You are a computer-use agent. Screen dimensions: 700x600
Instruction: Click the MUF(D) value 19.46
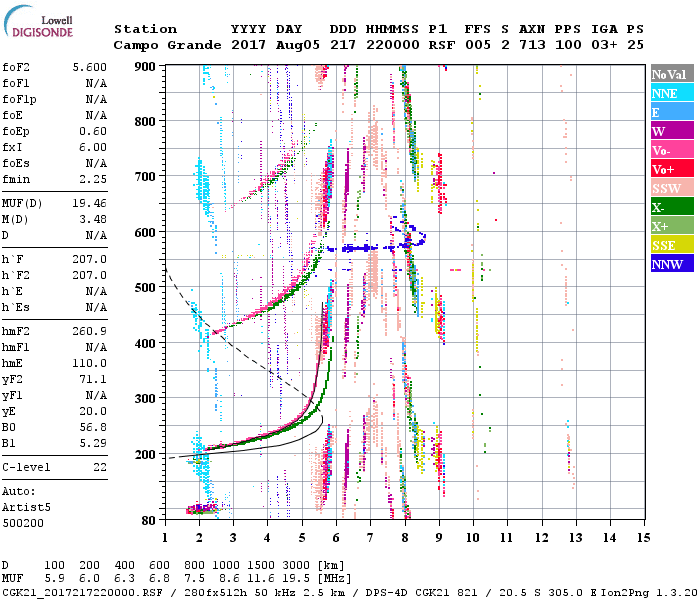[x=89, y=201]
